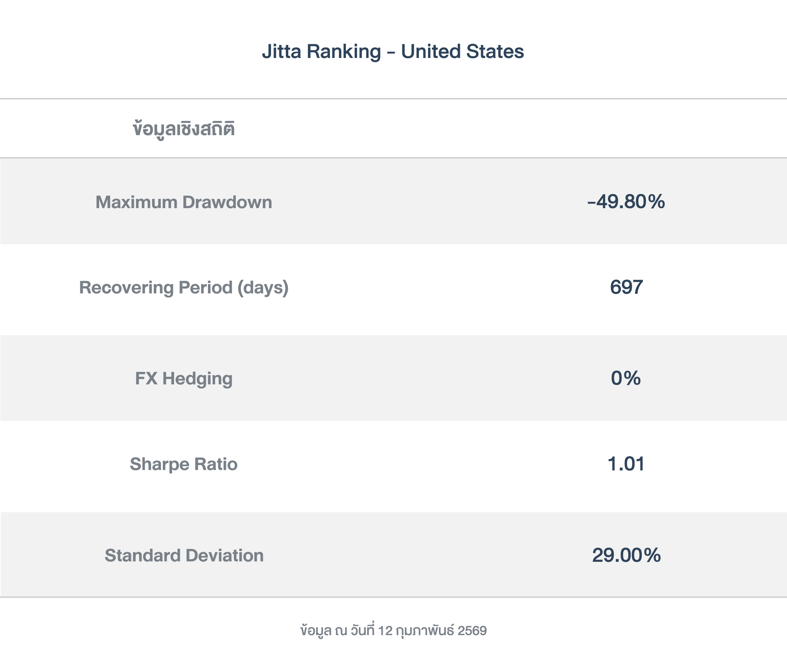Click the Standard Deviation label
787x672 pixels.
tap(184, 555)
